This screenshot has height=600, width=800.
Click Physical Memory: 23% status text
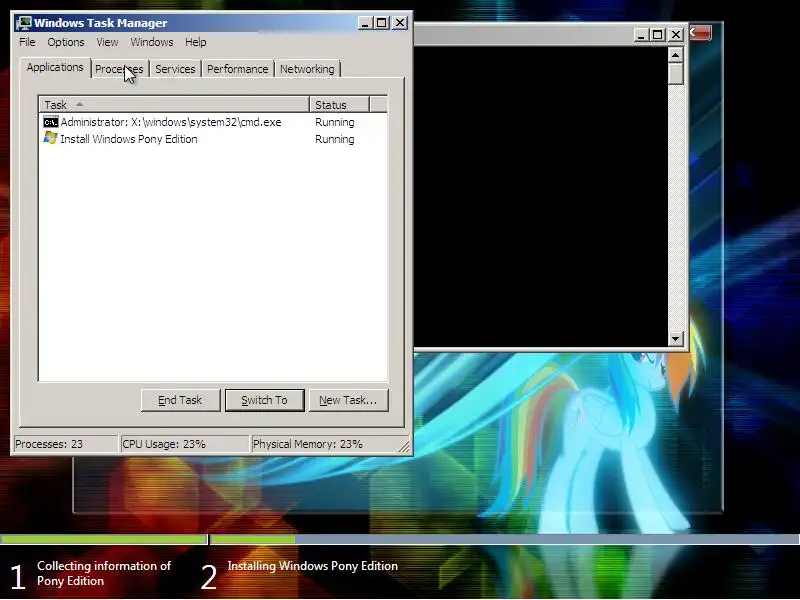pos(308,444)
